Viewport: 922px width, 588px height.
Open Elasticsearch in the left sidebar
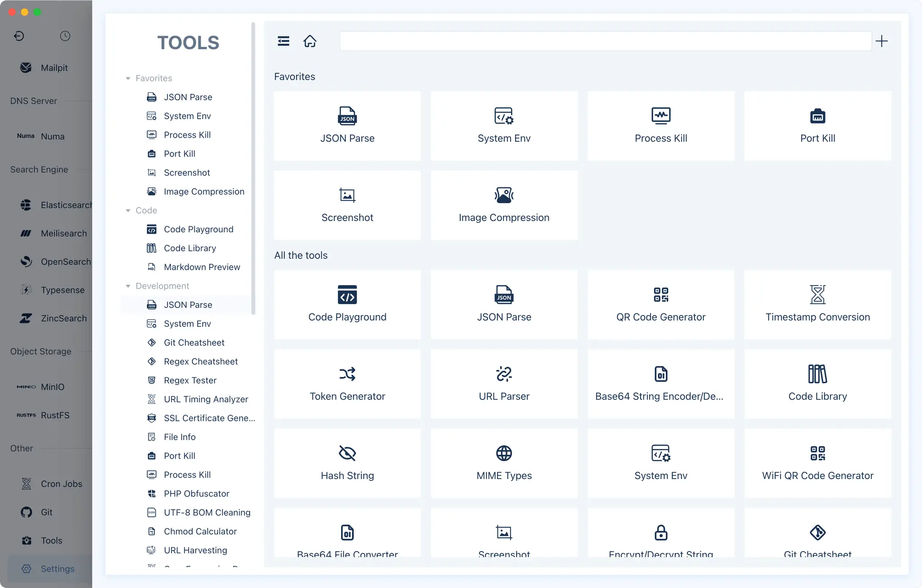point(56,205)
